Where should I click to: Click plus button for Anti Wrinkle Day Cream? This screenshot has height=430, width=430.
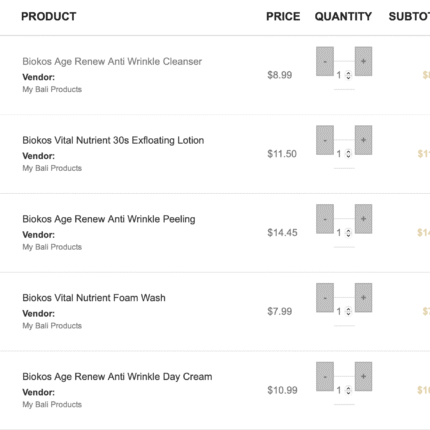363,376
